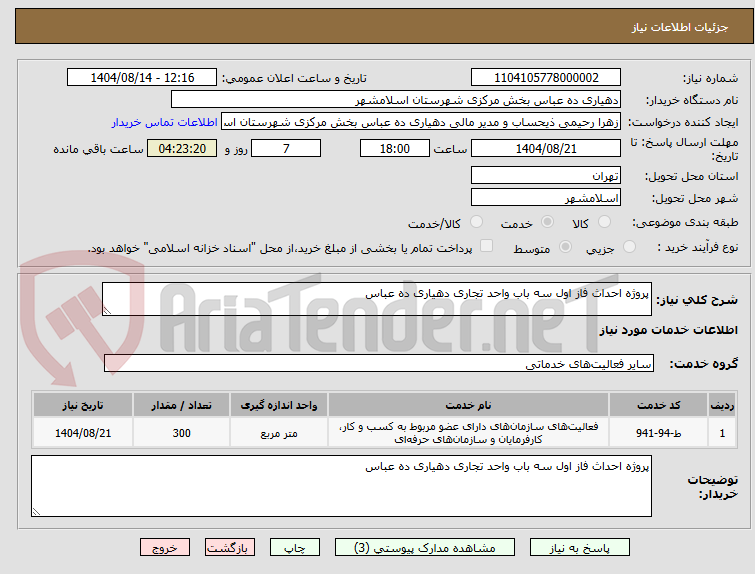
Task: Click the بازگشت back button
Action: 230,548
